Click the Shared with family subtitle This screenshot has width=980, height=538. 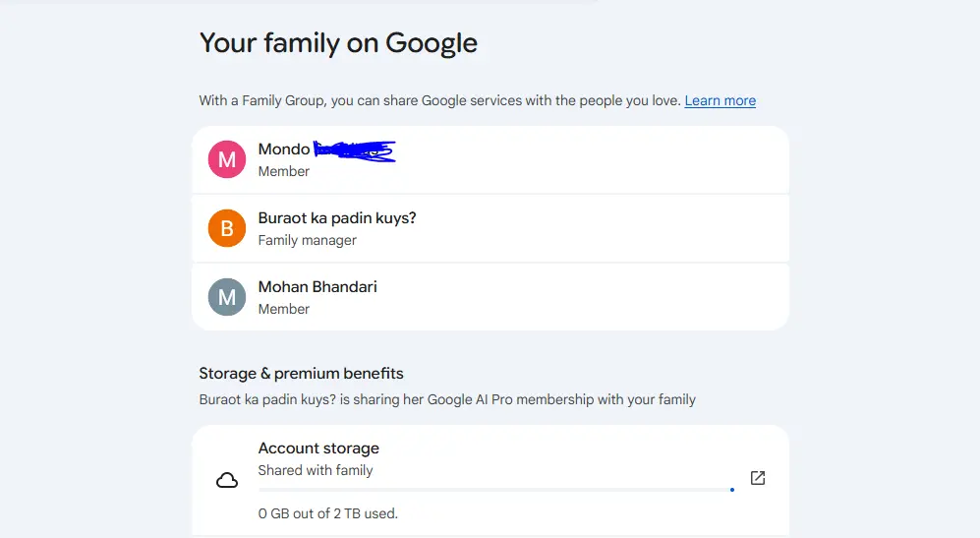(316, 470)
